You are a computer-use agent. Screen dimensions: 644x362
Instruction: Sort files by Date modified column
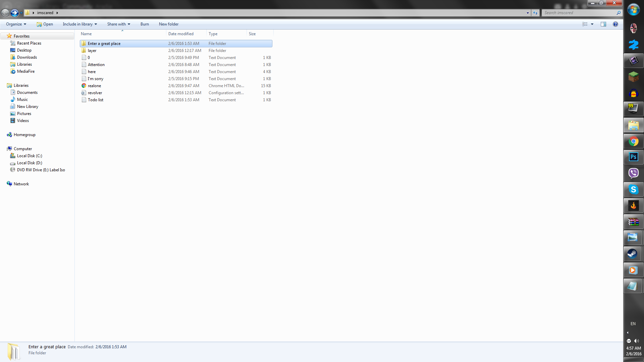[181, 34]
